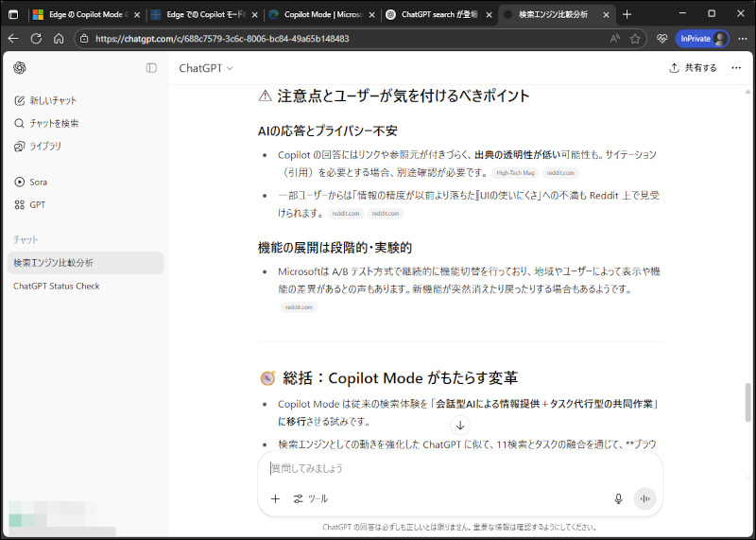This screenshot has width=756, height=540.
Task: Start voice mode with the waveform button
Action: click(645, 498)
